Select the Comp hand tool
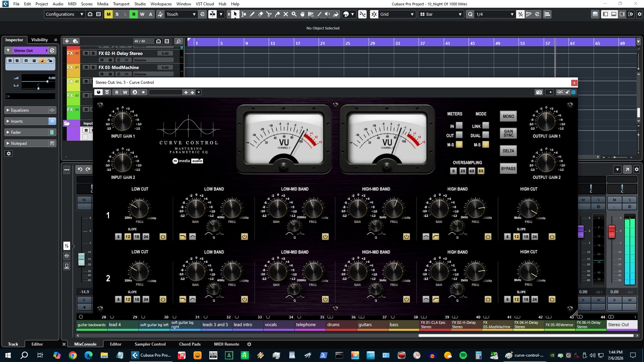Image resolution: width=644 pixels, height=362 pixels. point(302,14)
